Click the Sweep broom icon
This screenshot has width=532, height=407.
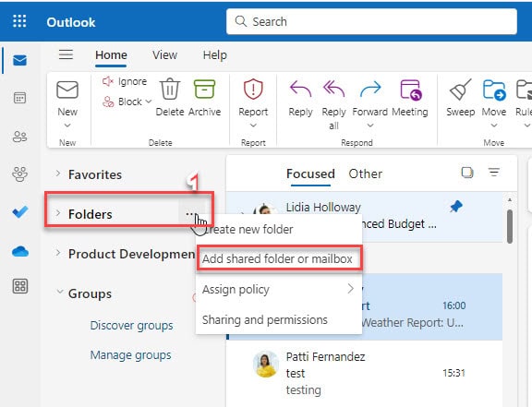pyautogui.click(x=460, y=90)
